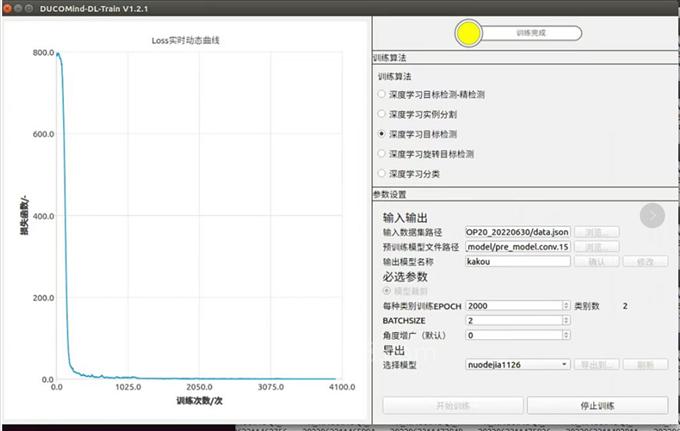Select 深度学习实例分割 radio option
Viewport: 680px width, 431px height.
tap(381, 114)
